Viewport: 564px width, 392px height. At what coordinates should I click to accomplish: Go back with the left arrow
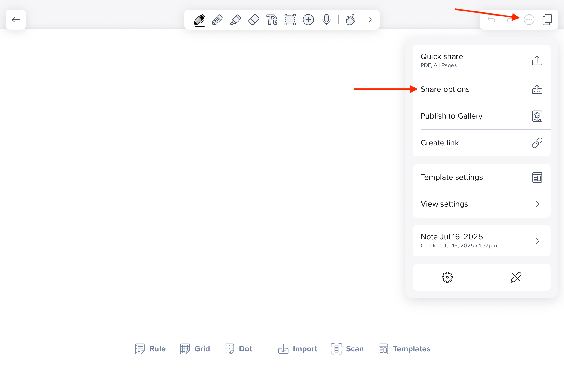coord(16,20)
